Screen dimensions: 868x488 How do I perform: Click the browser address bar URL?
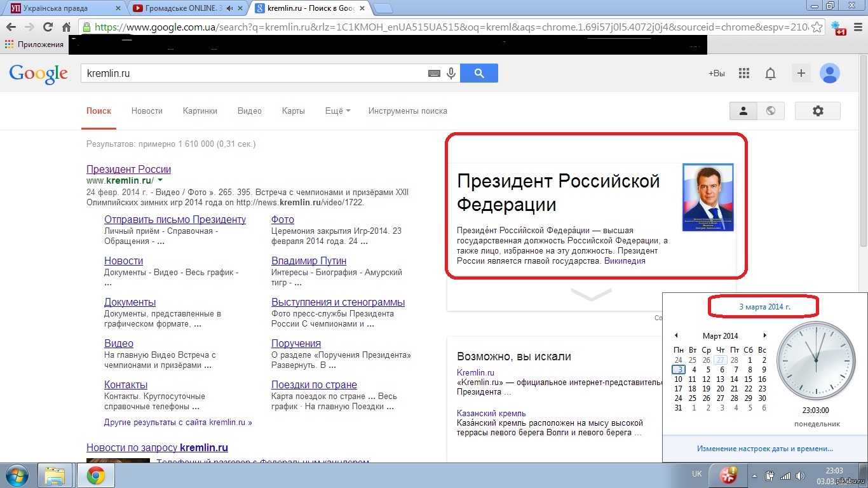pos(451,27)
